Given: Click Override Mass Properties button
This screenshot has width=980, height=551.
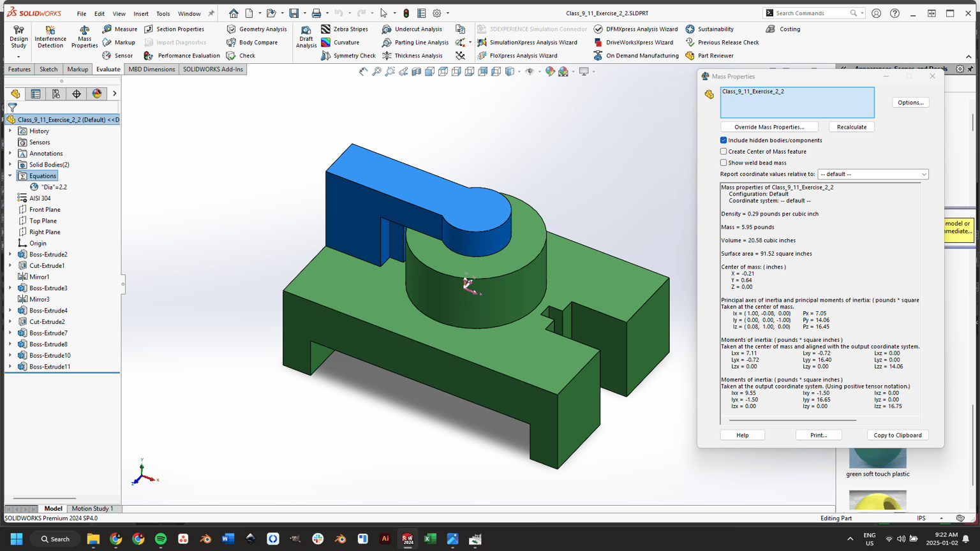Looking at the screenshot, I should tap(769, 127).
